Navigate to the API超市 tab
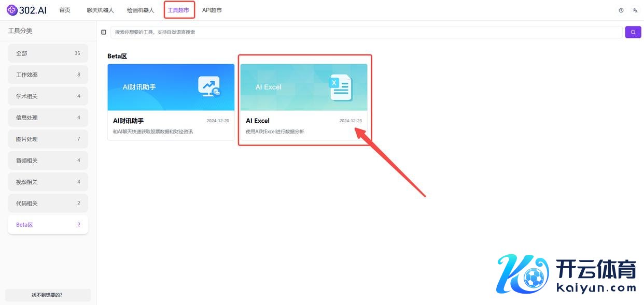 pyautogui.click(x=212, y=10)
